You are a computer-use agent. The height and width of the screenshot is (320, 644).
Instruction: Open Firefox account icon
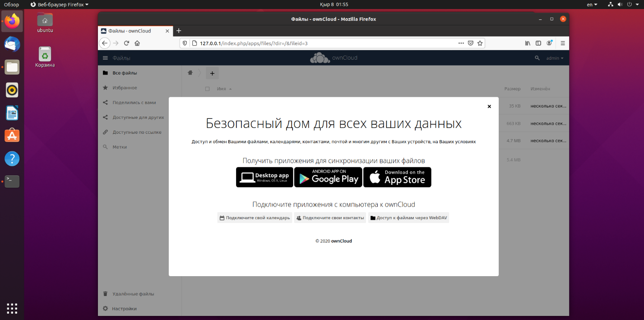pyautogui.click(x=549, y=43)
